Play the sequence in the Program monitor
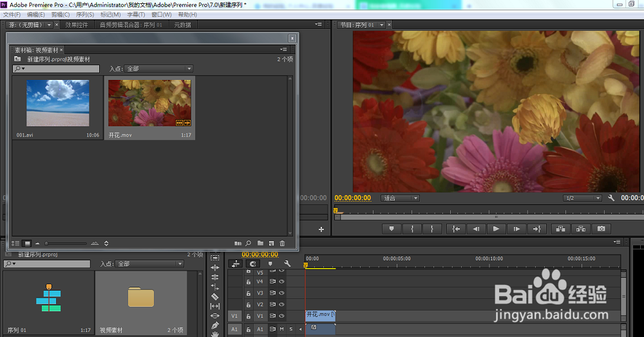Viewport: 644px width, 337px height. [x=496, y=229]
